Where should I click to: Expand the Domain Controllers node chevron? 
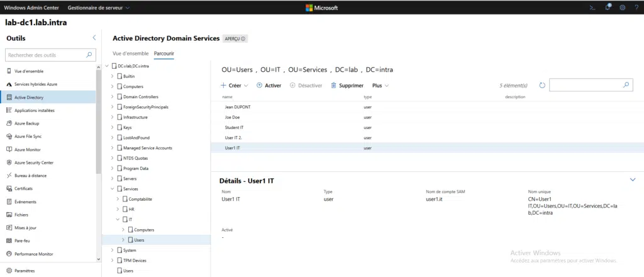(x=113, y=96)
